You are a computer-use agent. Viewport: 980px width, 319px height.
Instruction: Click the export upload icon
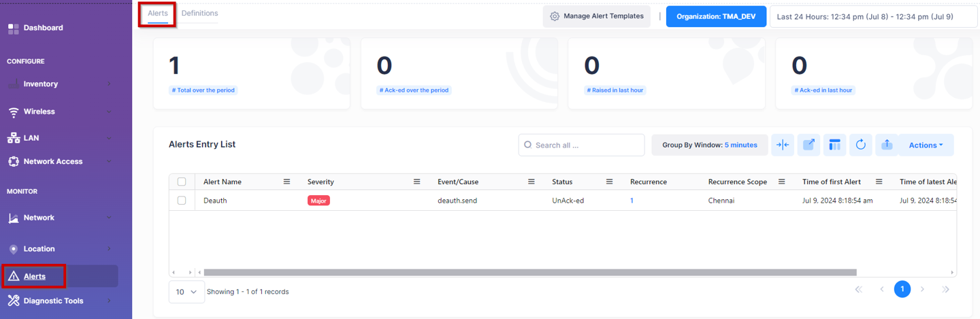tap(886, 145)
